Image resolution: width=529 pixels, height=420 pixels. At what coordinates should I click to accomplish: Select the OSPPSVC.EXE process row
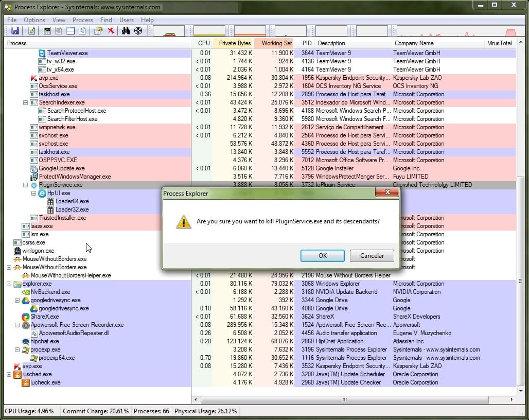pos(260,160)
